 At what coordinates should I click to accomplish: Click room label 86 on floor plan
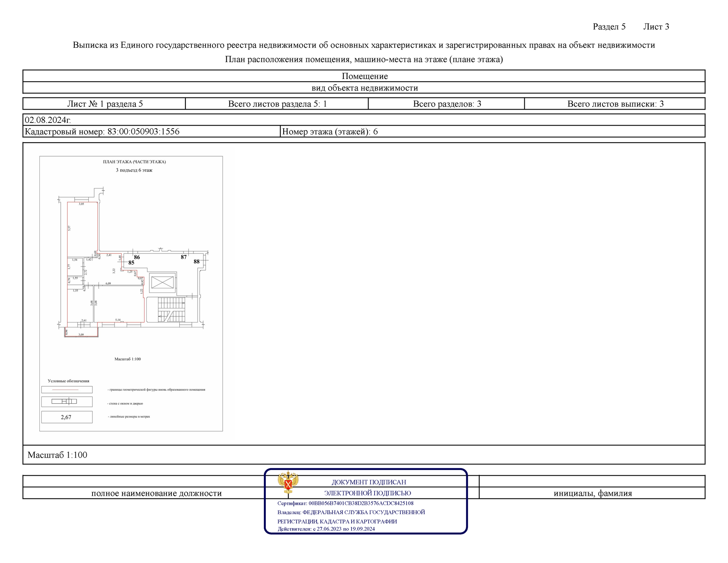[137, 257]
